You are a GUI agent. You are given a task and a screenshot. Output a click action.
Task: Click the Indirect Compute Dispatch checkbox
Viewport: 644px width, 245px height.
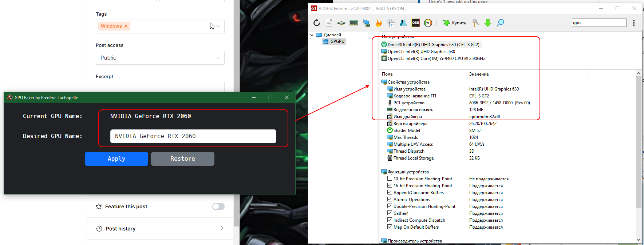click(390, 220)
